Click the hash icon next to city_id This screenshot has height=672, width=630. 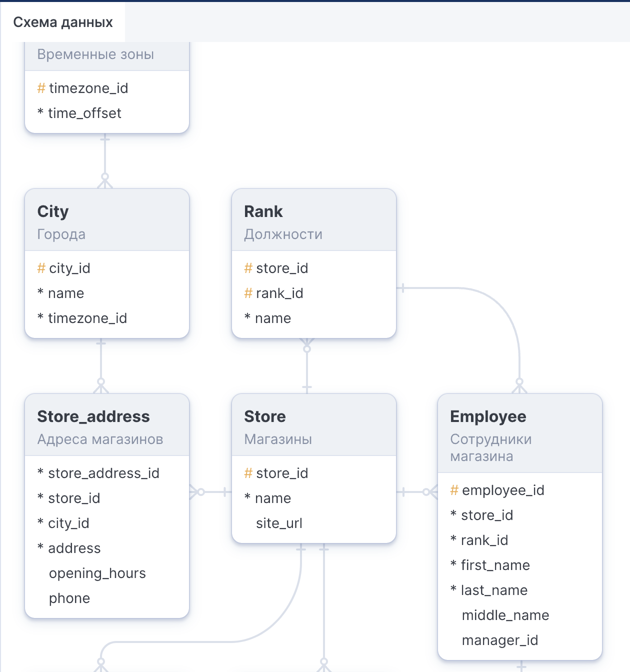click(x=41, y=268)
